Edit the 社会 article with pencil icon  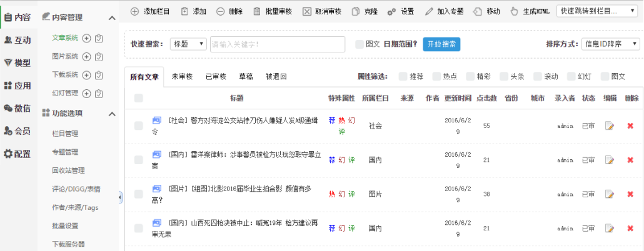tap(610, 125)
